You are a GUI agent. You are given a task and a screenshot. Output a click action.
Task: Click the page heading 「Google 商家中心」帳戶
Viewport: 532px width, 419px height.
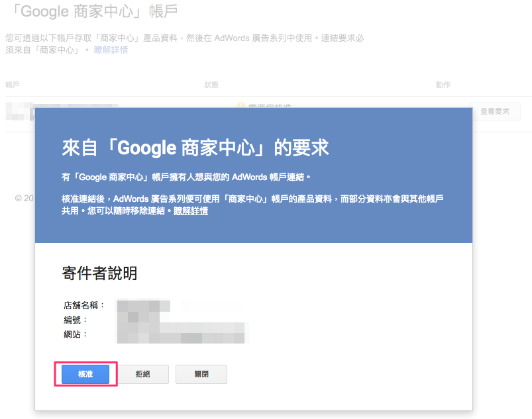tap(93, 11)
